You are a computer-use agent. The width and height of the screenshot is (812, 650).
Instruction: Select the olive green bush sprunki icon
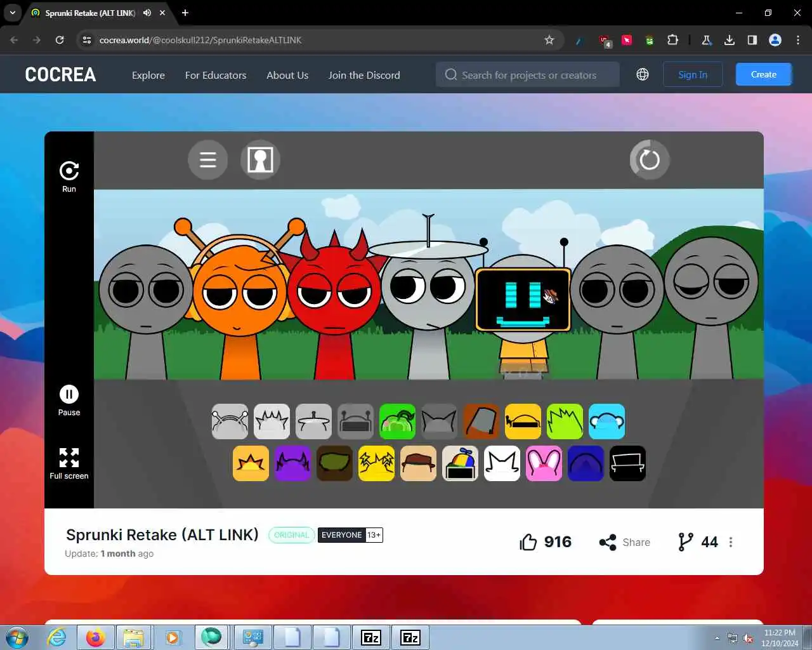point(334,463)
